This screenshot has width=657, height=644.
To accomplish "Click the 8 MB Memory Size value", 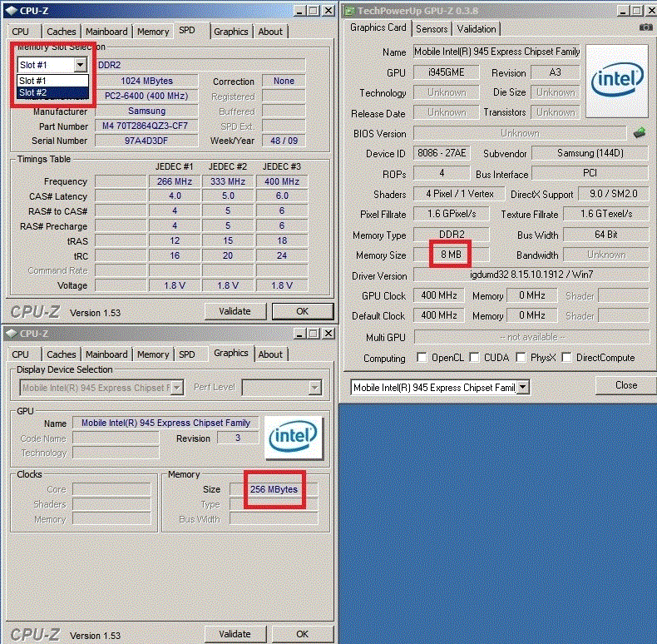I will (x=451, y=255).
